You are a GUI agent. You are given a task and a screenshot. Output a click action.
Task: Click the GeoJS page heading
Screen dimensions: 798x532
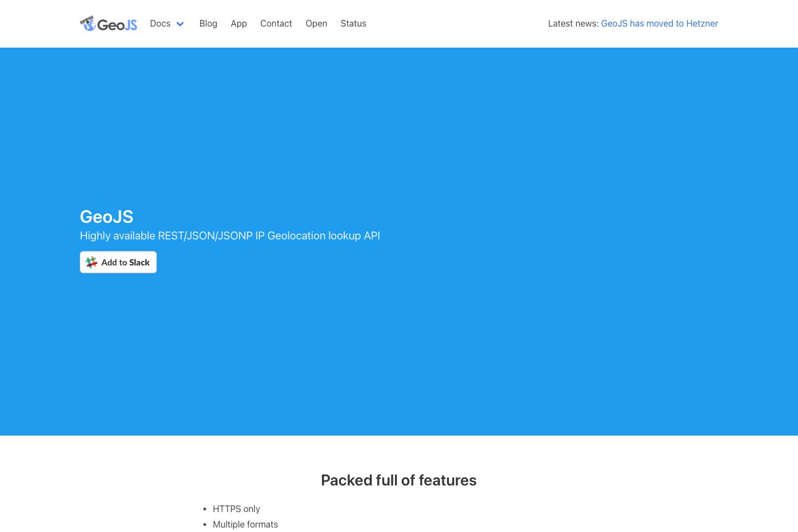pos(106,217)
